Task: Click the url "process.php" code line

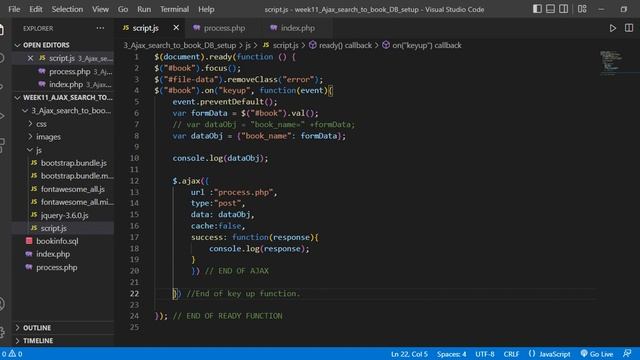Action: tap(234, 192)
